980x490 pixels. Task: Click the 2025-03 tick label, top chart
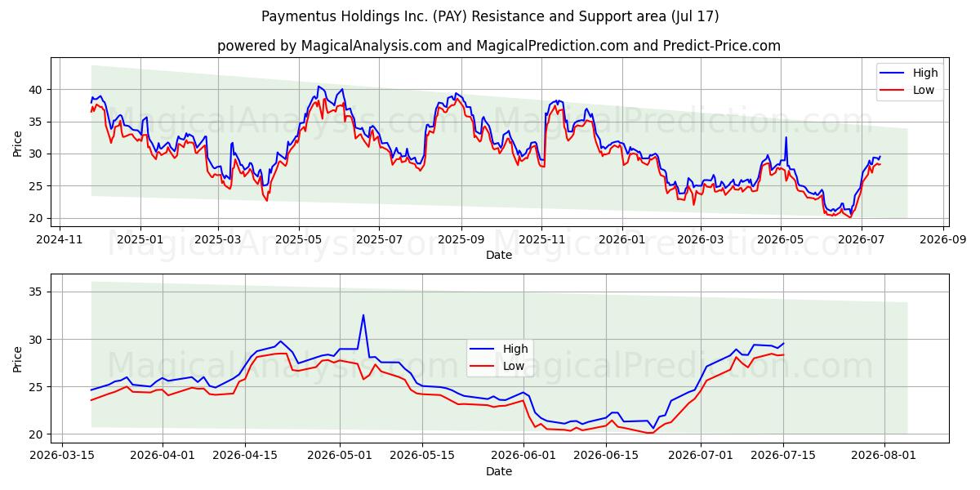click(218, 240)
